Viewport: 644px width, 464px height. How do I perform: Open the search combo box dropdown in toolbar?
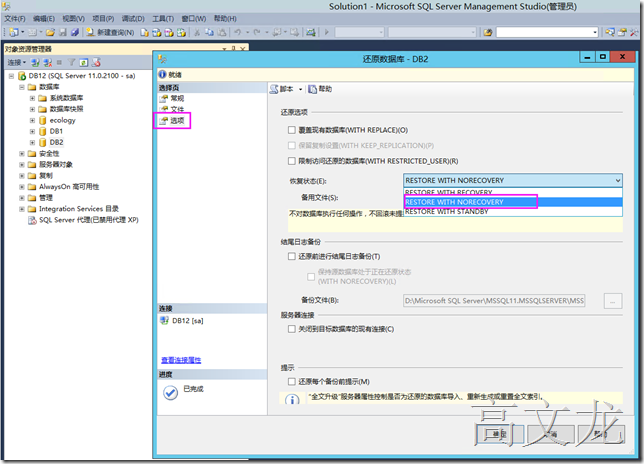pyautogui.click(x=595, y=32)
